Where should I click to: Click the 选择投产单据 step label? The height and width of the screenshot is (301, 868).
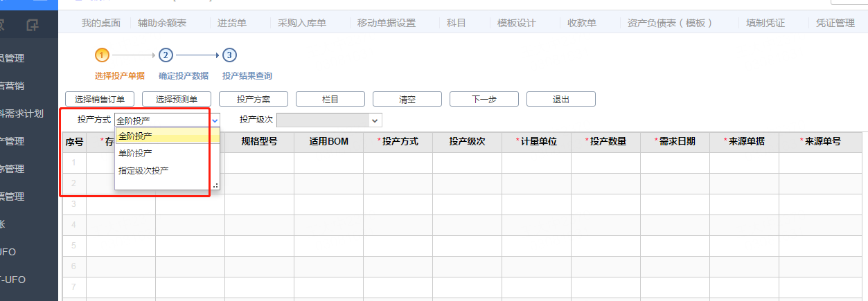point(120,75)
